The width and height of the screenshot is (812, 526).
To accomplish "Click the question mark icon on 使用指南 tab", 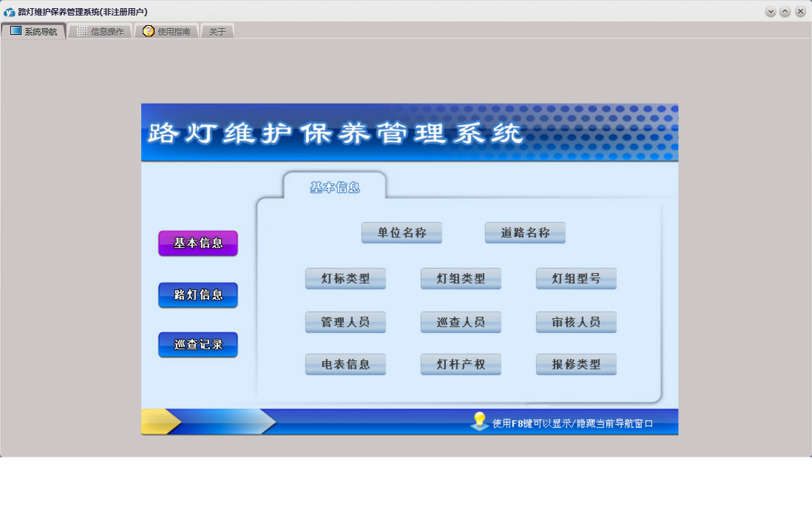I will (149, 31).
